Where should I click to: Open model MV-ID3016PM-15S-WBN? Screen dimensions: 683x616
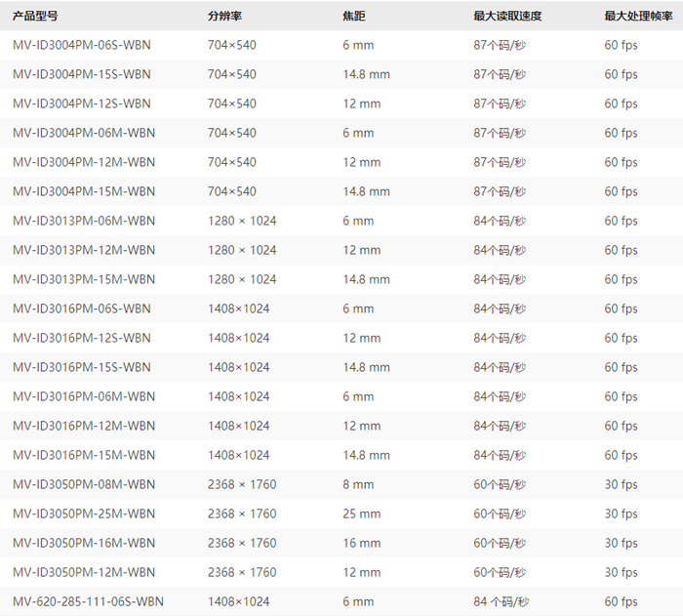(x=82, y=367)
